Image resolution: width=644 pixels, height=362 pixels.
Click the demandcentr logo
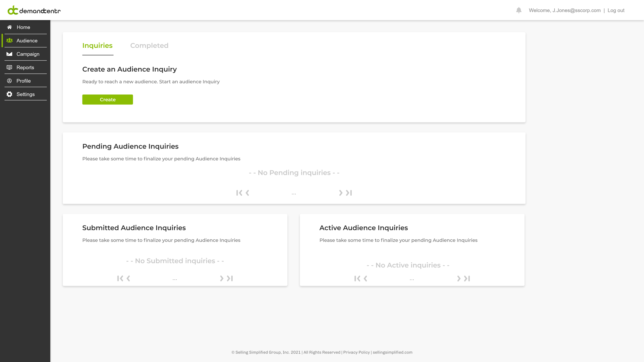pos(34,11)
